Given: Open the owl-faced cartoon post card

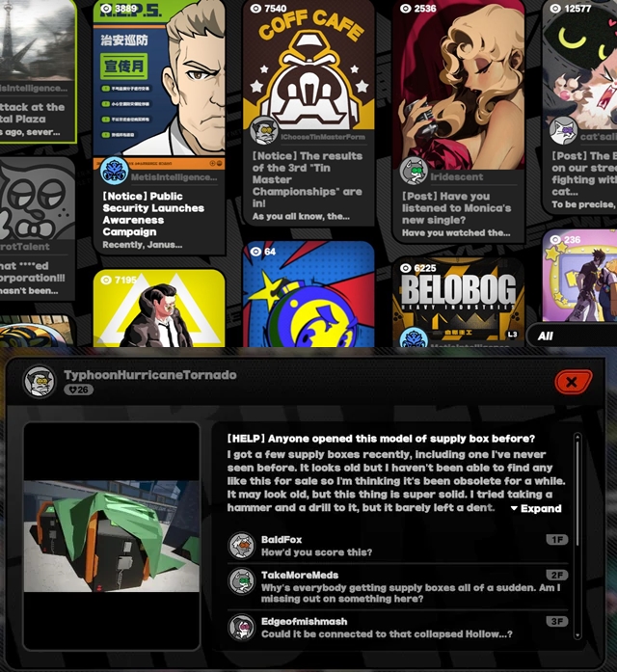Looking at the screenshot, I should tap(38, 228).
